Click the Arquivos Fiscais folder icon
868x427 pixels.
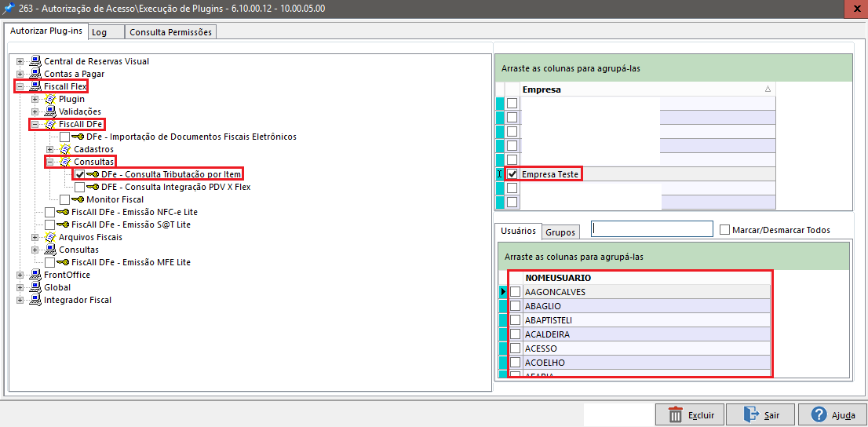[x=50, y=237]
